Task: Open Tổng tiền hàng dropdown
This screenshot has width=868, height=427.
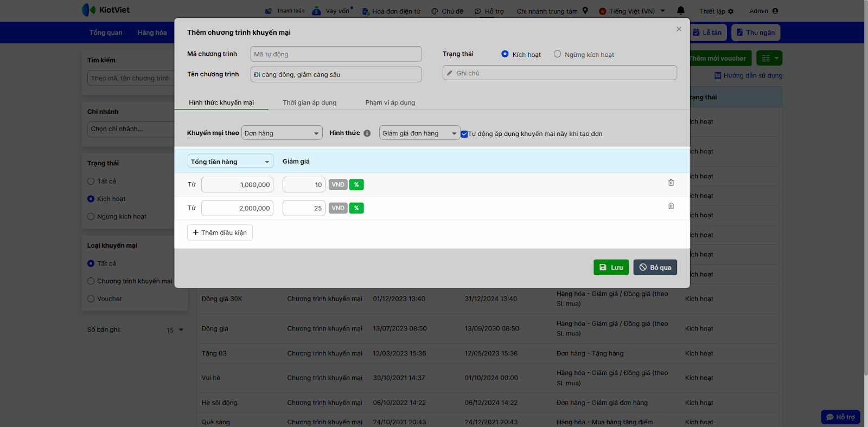Action: [x=230, y=161]
